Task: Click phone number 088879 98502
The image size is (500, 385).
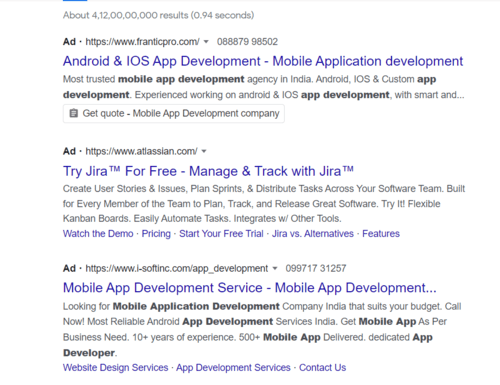Action: click(x=247, y=42)
